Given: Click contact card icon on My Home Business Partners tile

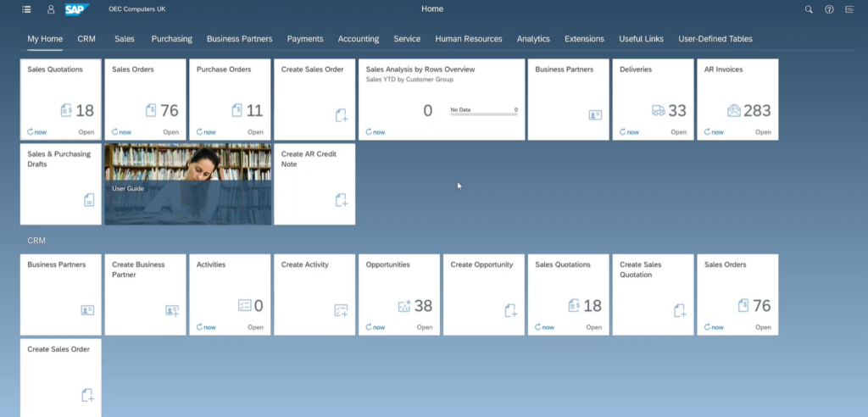Looking at the screenshot, I should tap(595, 115).
